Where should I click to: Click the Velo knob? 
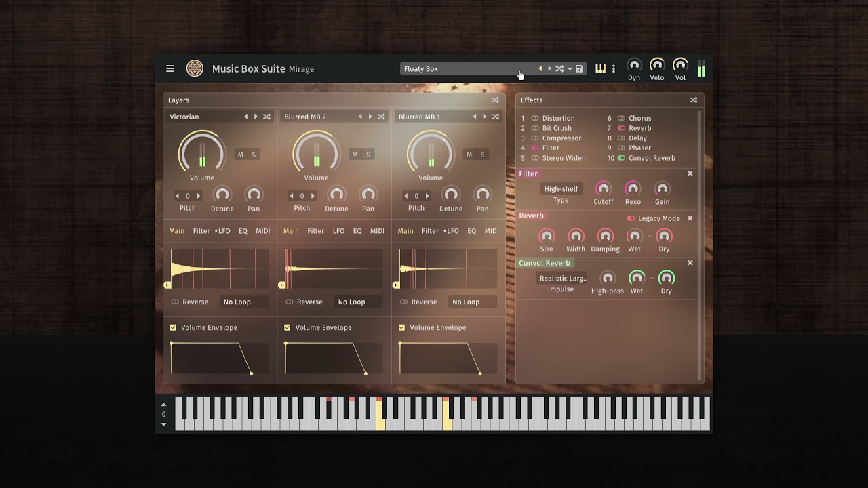(x=657, y=65)
